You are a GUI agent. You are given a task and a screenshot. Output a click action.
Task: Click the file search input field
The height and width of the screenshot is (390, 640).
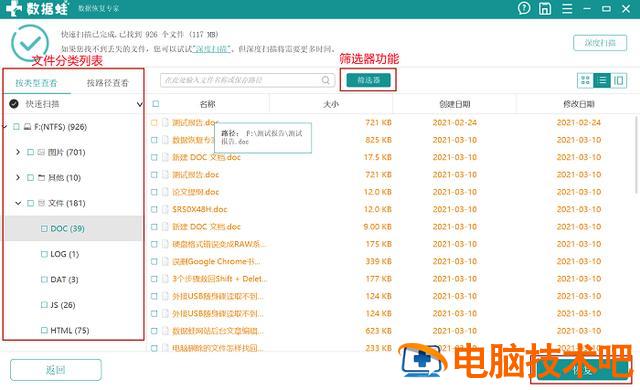click(246, 80)
